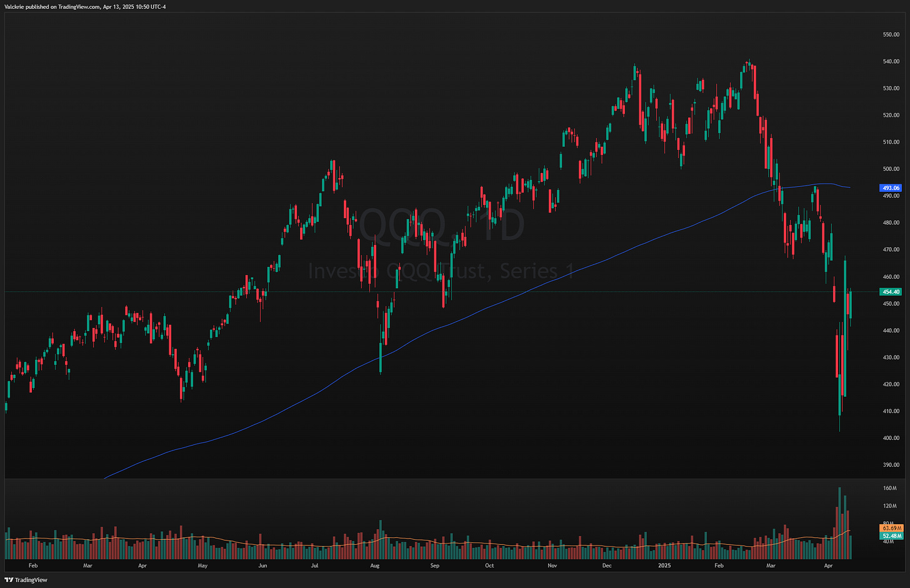The width and height of the screenshot is (910, 588).
Task: Click the TradingView logo at the bottom
Action: pyautogui.click(x=26, y=580)
